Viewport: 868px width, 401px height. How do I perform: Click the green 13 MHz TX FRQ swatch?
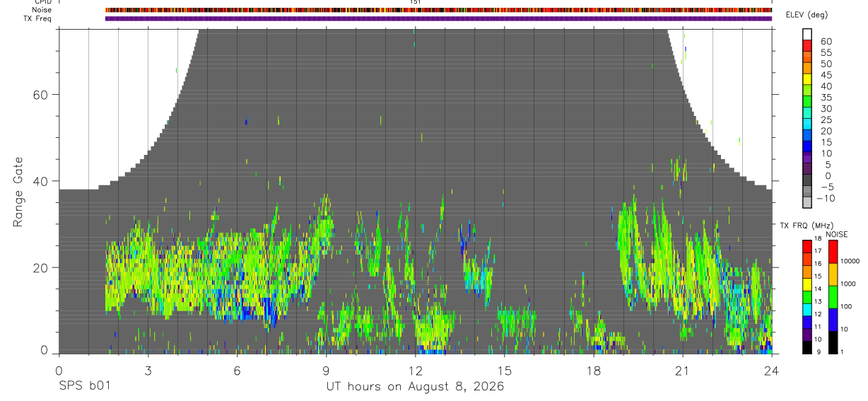(x=807, y=297)
